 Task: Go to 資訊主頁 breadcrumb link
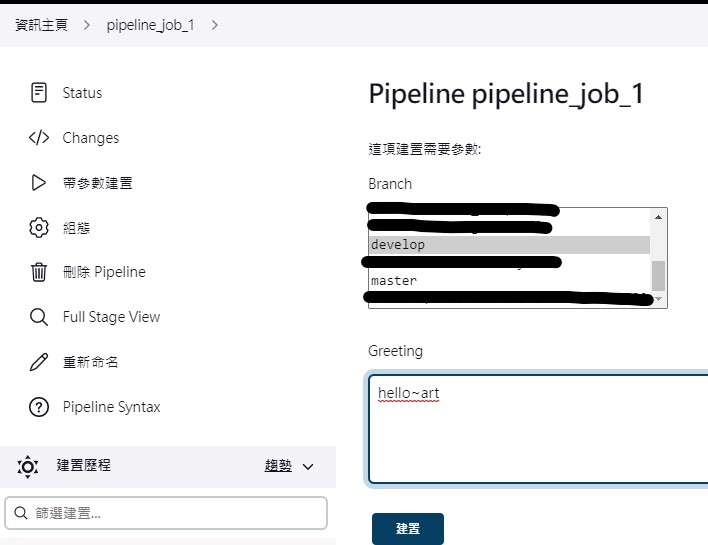[x=42, y=25]
